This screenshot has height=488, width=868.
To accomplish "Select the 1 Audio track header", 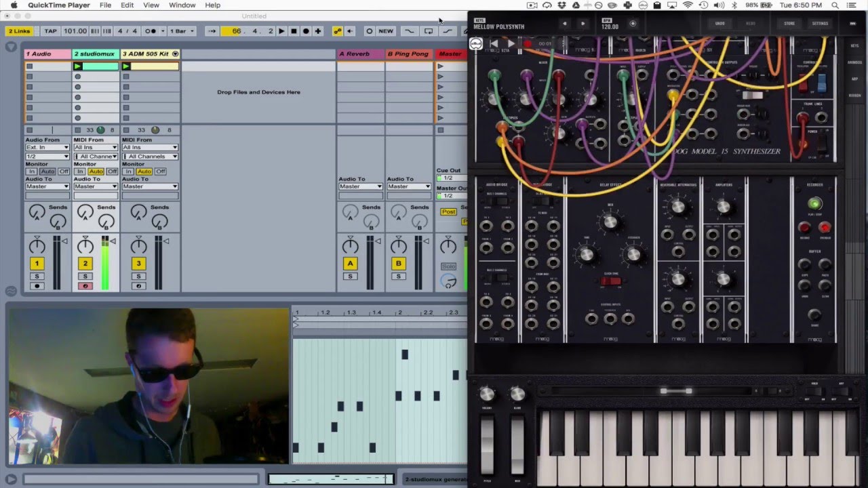I will 47,54.
